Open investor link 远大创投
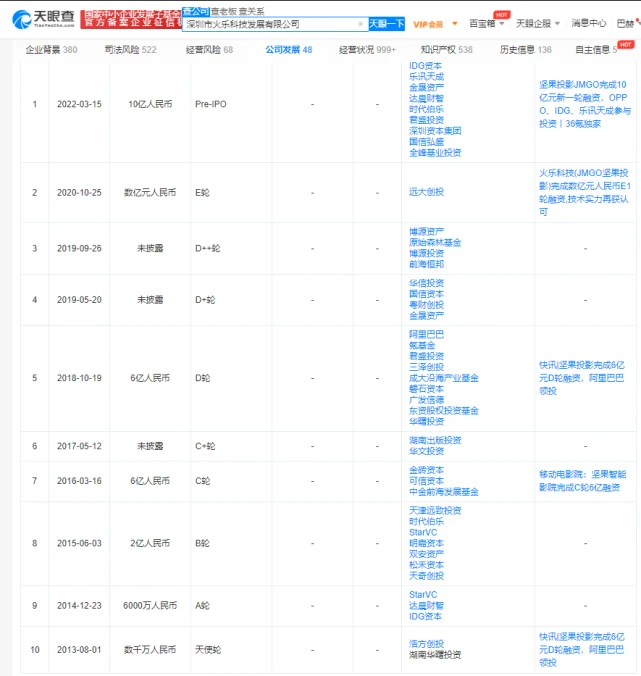 coord(426,192)
